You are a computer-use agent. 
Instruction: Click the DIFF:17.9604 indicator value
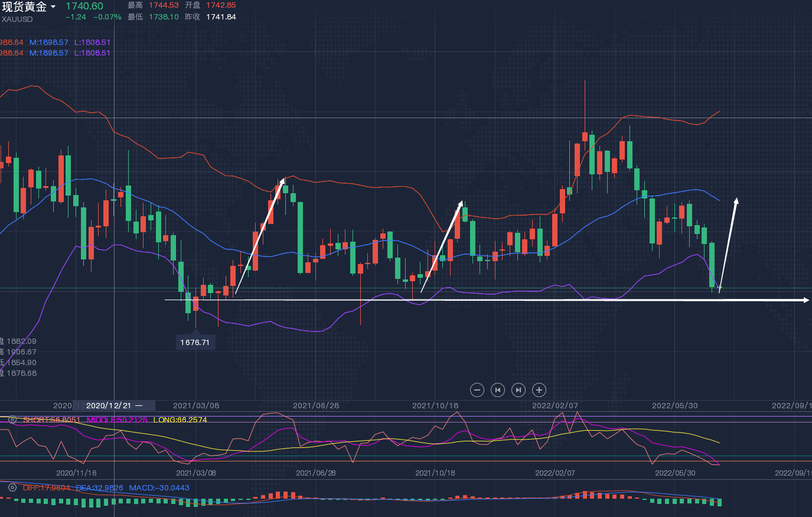[x=46, y=487]
